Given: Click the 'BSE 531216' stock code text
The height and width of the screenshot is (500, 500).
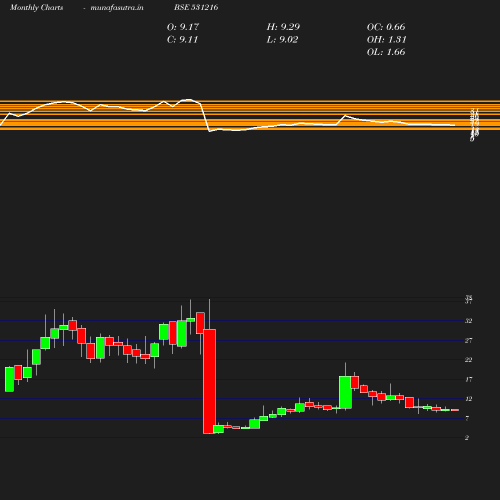Looking at the screenshot, I should 196,7.
